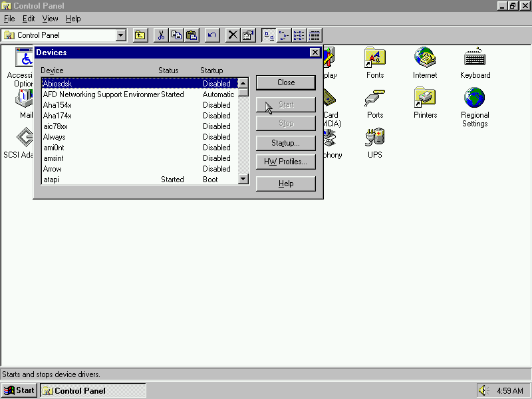Click the Delete X toolbar icon

233,35
